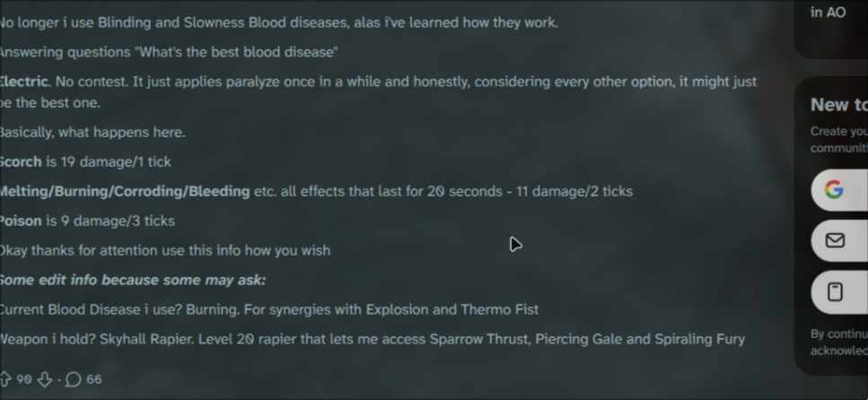Click the 'Skyhall Rapier' weapon line
The image size is (868, 400).
pos(371,339)
